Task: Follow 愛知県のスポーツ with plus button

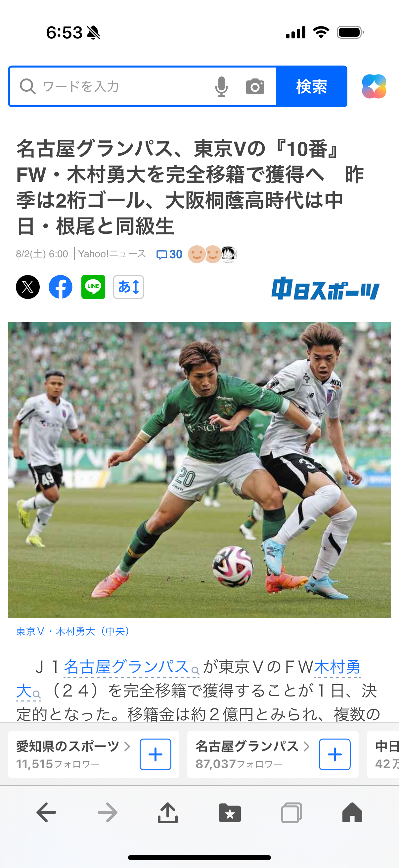Action: 155,754
